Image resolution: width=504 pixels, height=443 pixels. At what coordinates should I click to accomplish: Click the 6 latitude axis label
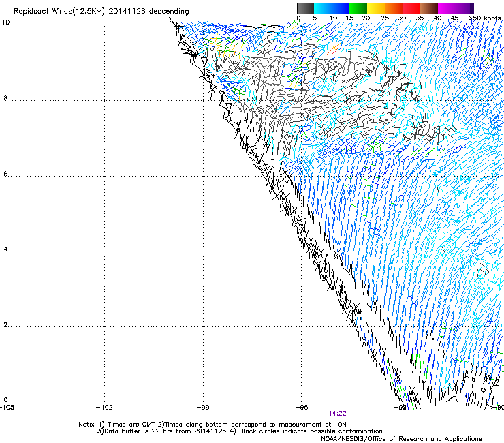(5, 174)
